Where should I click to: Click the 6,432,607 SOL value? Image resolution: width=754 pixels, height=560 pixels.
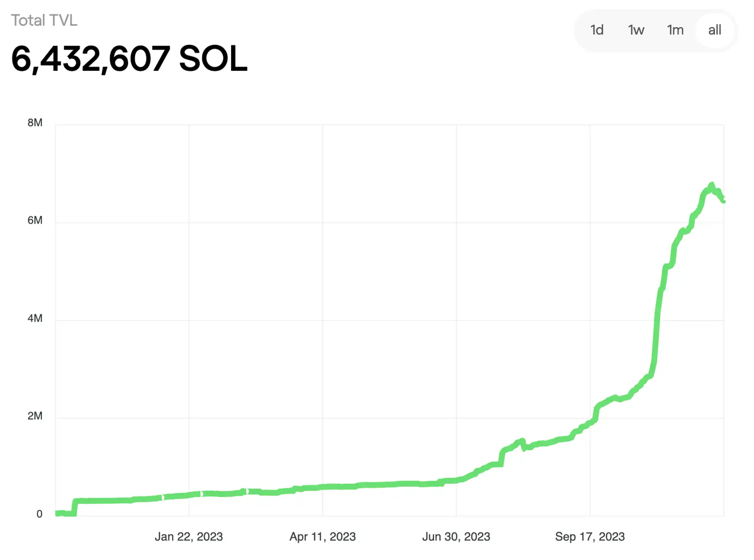tap(129, 59)
